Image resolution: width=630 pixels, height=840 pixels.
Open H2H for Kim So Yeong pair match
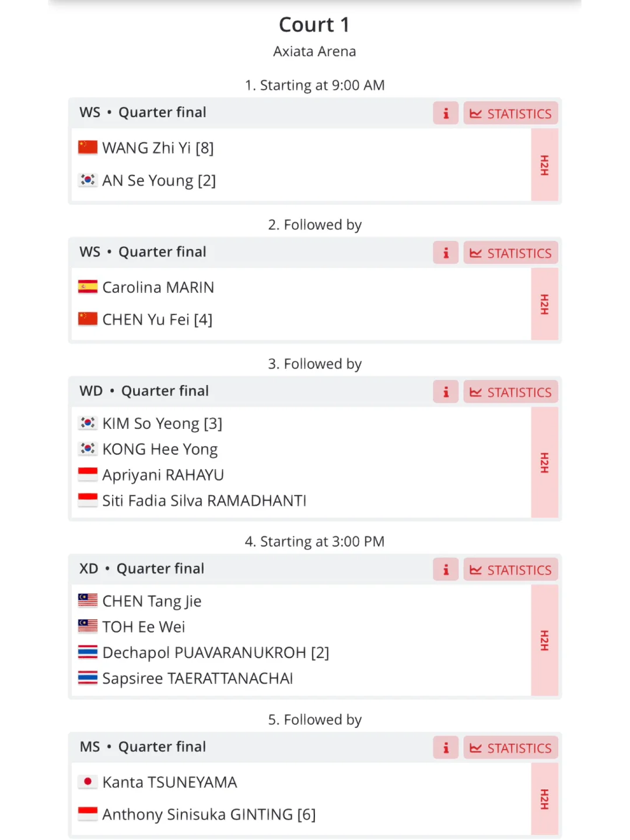pyautogui.click(x=545, y=463)
